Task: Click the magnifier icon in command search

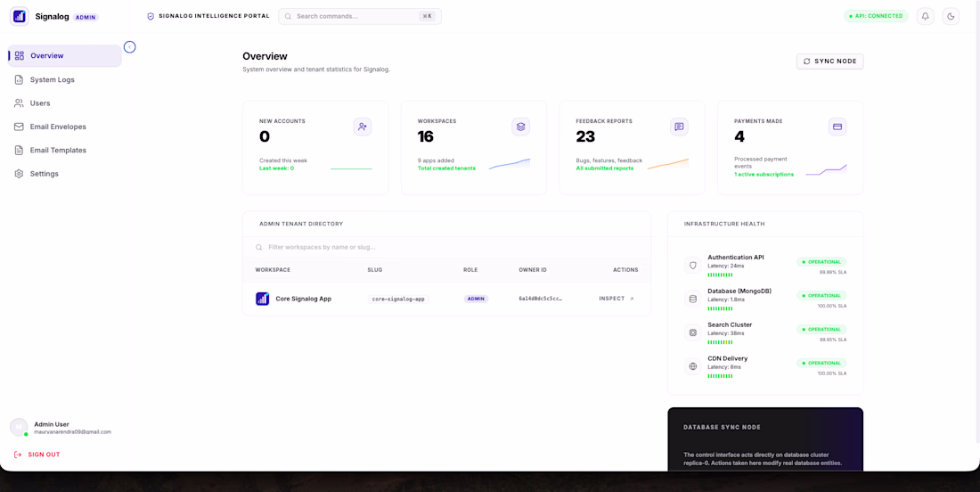Action: tap(288, 16)
